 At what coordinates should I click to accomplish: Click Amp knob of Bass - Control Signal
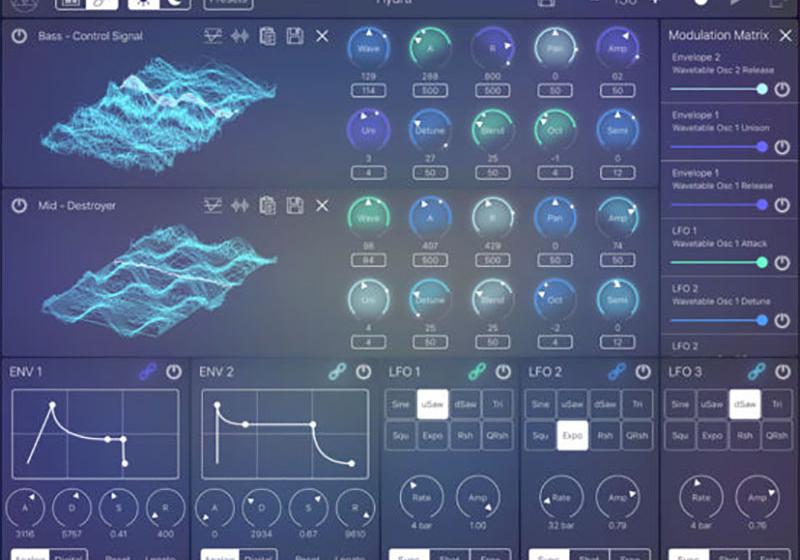(x=617, y=48)
